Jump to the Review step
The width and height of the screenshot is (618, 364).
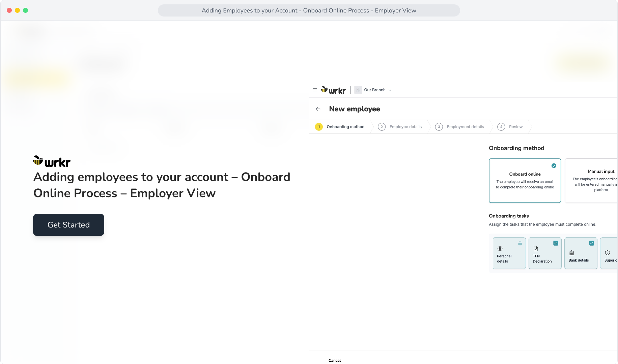coord(510,127)
